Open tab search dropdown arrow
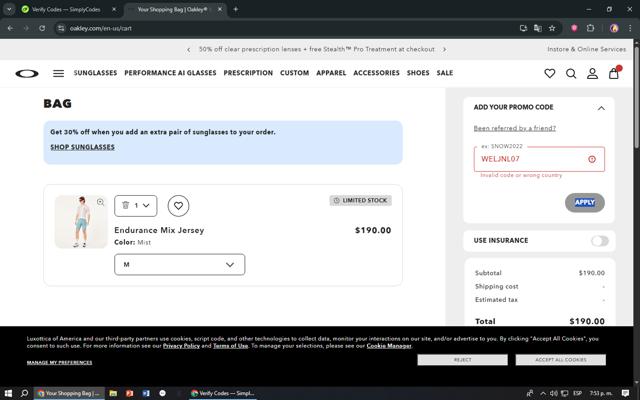640x400 pixels. point(9,9)
